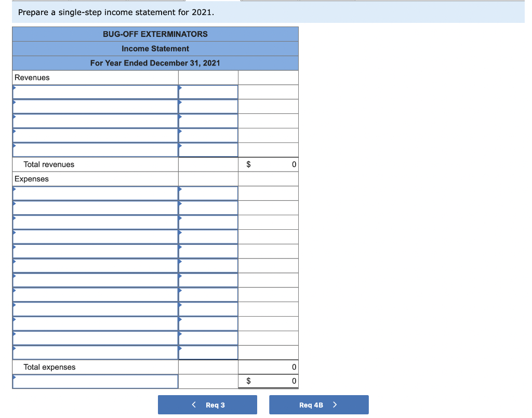Select fifth expense amount input cell

(x=208, y=251)
